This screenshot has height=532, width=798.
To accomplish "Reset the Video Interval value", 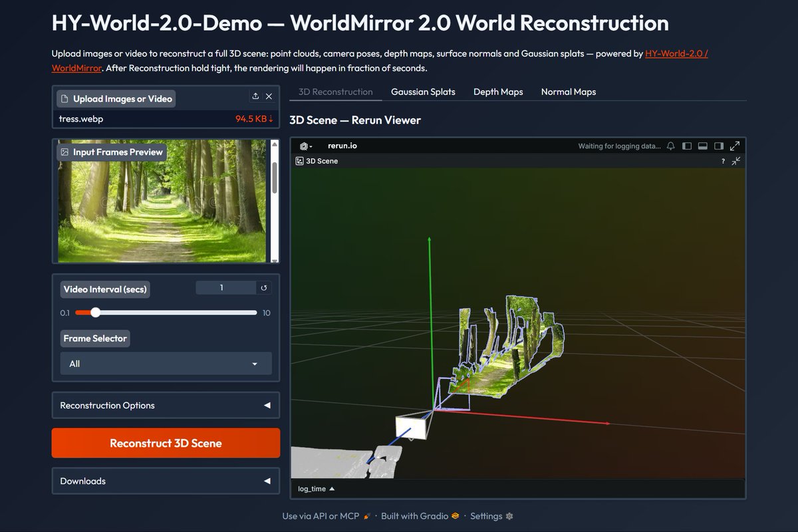I will click(264, 288).
